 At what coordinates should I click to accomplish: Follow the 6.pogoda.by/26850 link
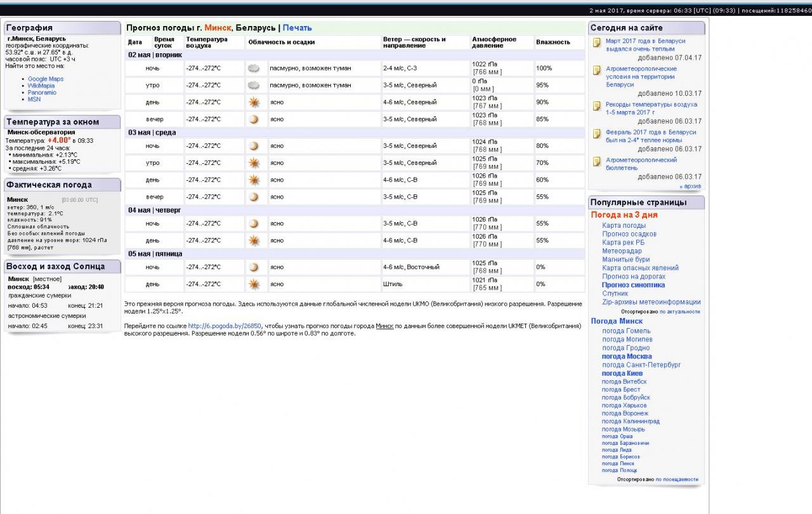tap(225, 326)
